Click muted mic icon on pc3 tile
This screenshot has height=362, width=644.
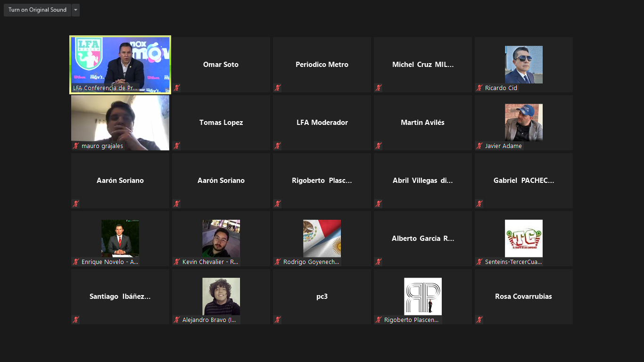pos(278,320)
